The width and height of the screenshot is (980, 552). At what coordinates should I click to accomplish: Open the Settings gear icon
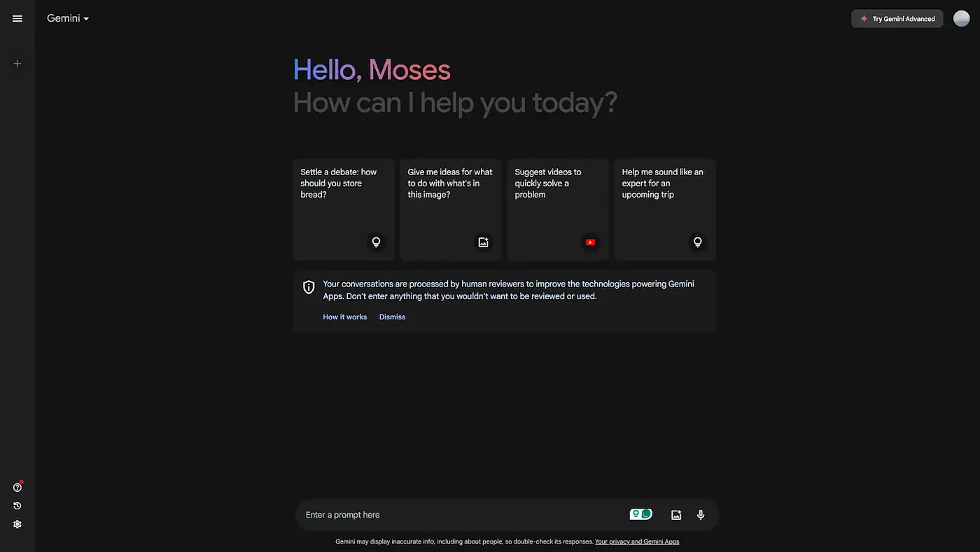[x=17, y=524]
